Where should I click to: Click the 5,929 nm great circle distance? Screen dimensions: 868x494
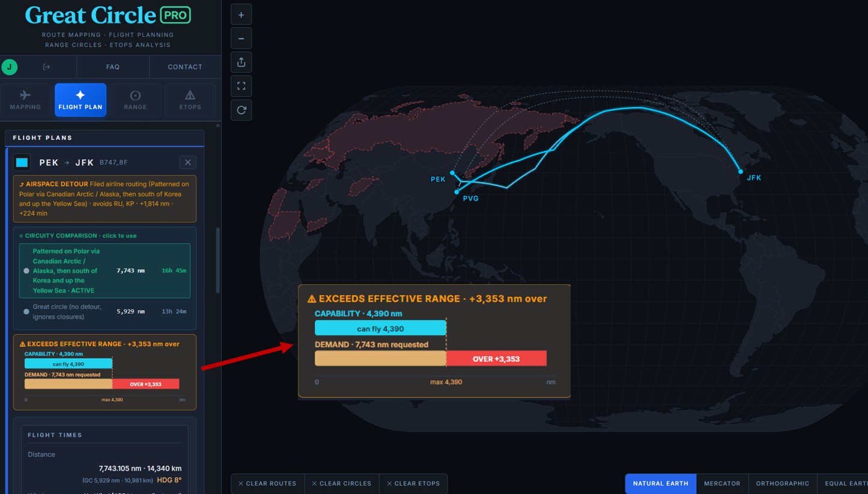point(130,311)
